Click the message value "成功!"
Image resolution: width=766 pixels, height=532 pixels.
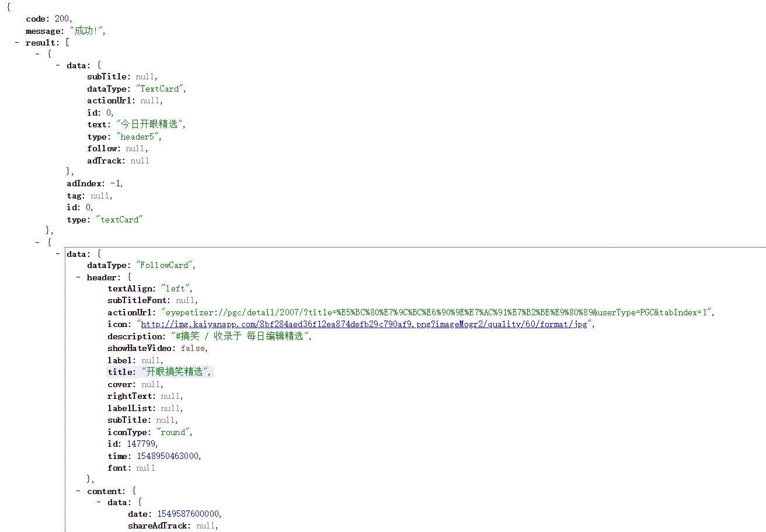pos(86,31)
